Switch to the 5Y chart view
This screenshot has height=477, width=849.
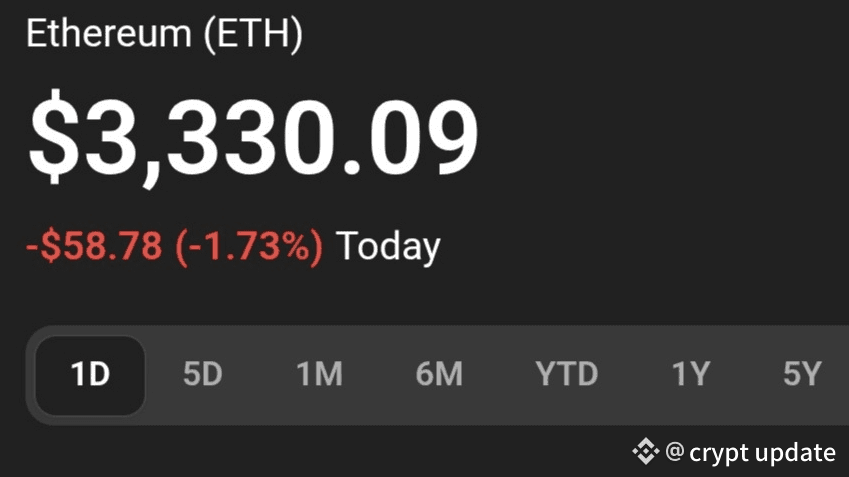[802, 375]
